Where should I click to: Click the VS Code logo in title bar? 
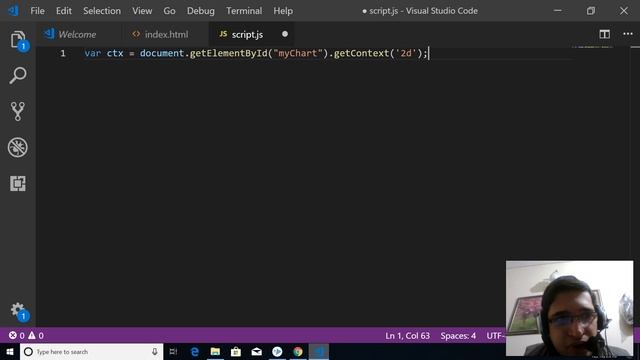[x=13, y=11]
